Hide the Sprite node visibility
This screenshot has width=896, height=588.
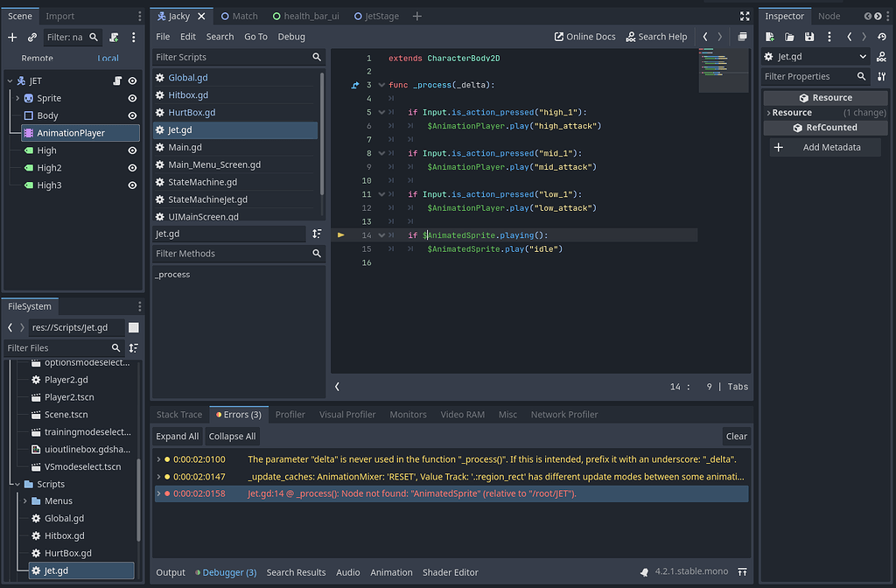point(132,98)
